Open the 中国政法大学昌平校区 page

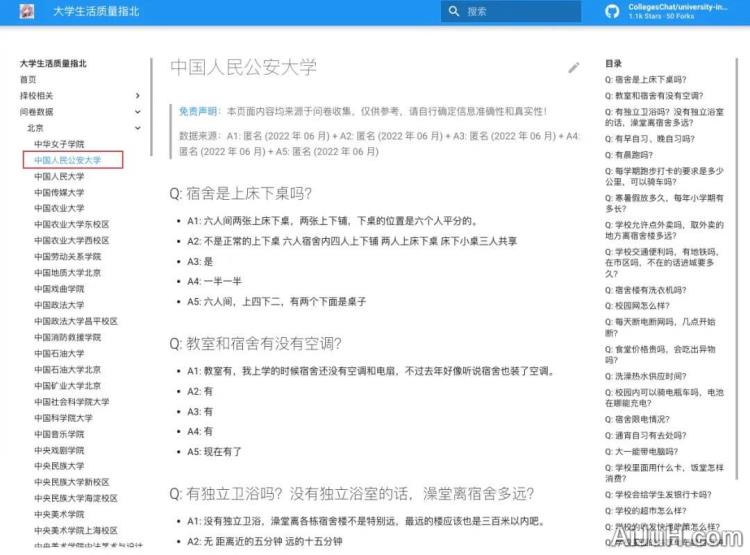pos(75,321)
